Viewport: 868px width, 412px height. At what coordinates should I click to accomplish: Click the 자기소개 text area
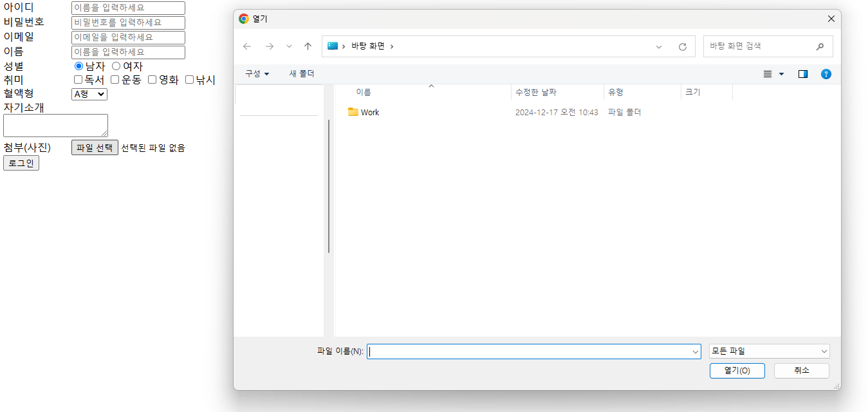pyautogui.click(x=55, y=126)
